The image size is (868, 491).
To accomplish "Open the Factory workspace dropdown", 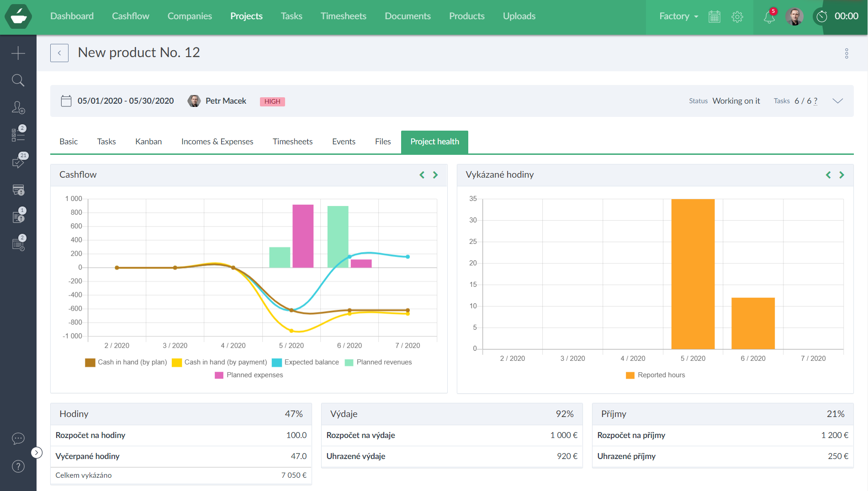I will coord(678,16).
